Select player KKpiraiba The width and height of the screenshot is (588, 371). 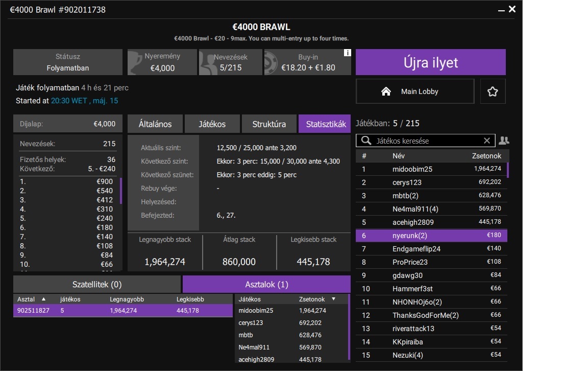tap(431, 342)
